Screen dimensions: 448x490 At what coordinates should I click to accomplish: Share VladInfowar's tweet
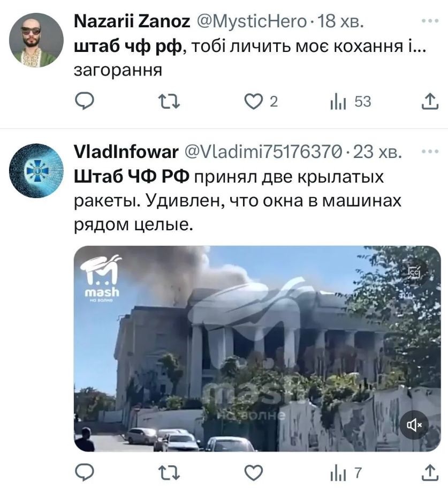[x=430, y=472]
